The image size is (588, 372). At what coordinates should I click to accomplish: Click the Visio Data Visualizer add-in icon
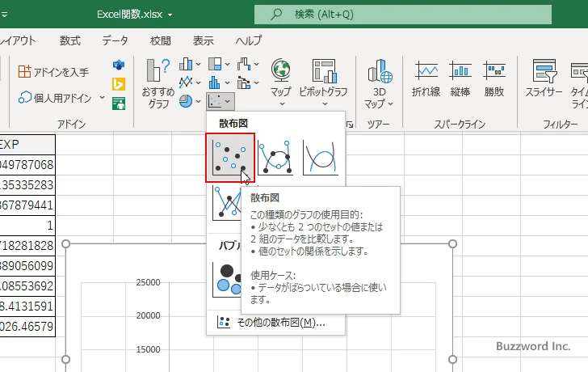coord(119,65)
